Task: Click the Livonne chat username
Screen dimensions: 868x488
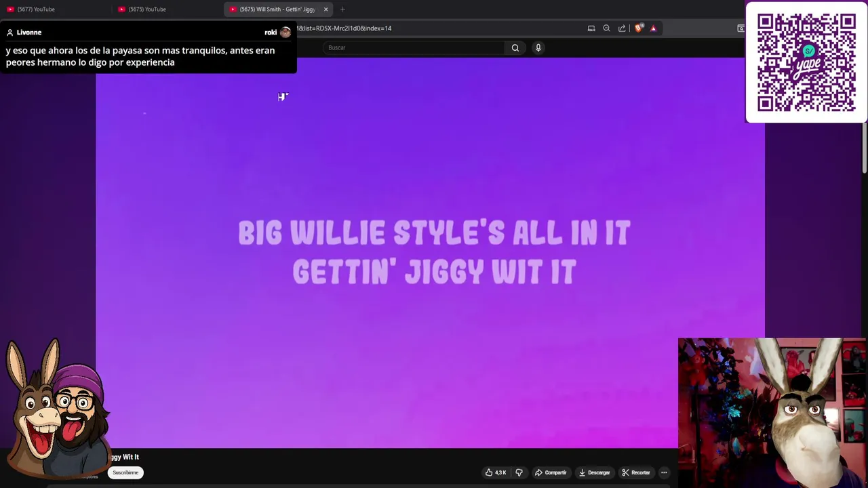Action: [x=29, y=33]
